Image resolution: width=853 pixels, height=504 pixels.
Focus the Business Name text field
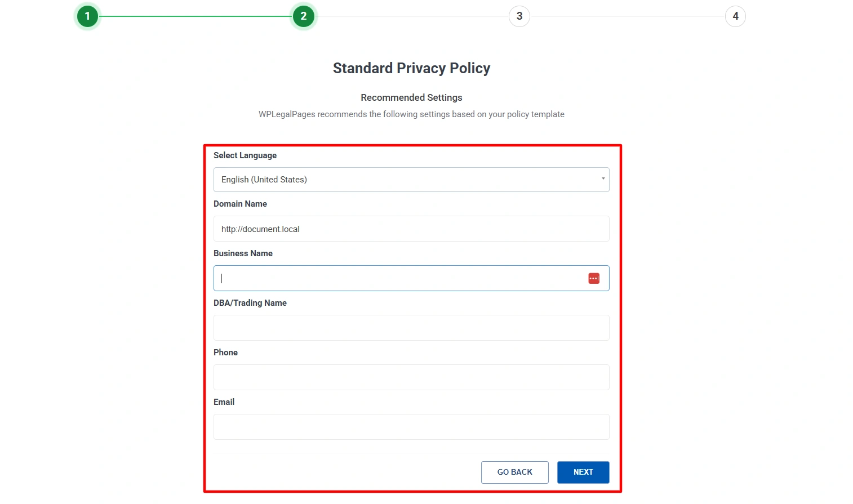click(x=394, y=278)
